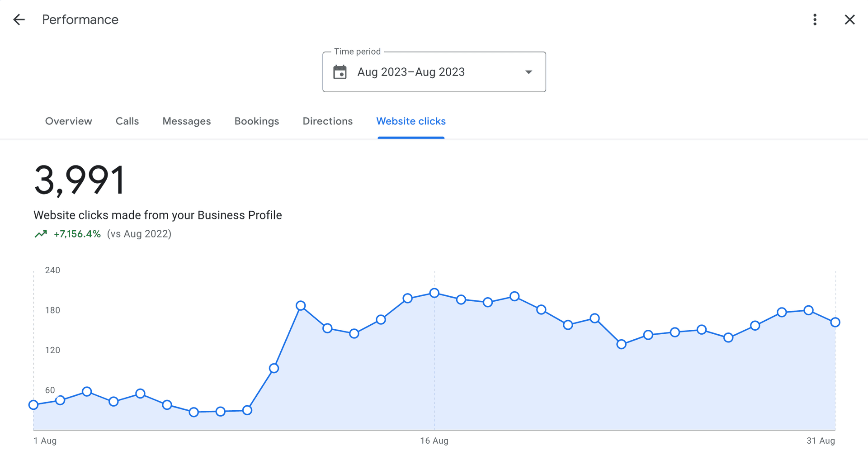Click the back arrow to leave Performance
Viewport: 868px width, 465px height.
tap(19, 19)
